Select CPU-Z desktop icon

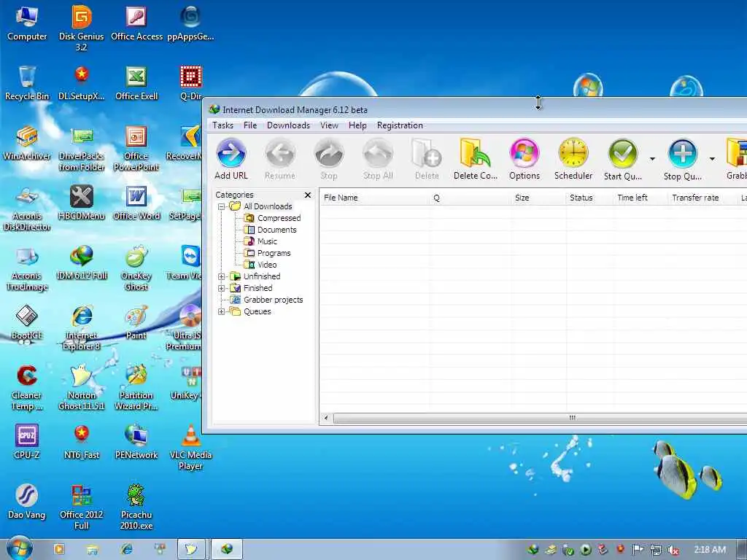click(x=27, y=443)
